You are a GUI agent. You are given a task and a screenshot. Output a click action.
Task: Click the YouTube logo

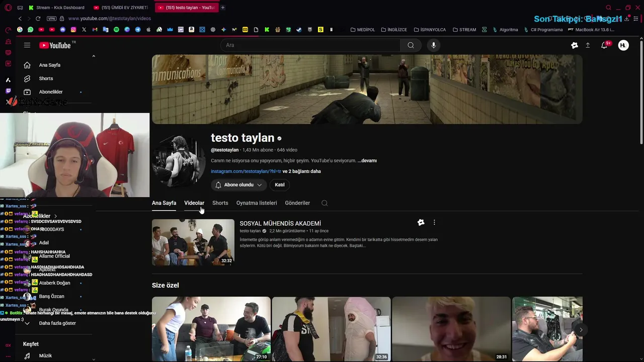pyautogui.click(x=55, y=45)
